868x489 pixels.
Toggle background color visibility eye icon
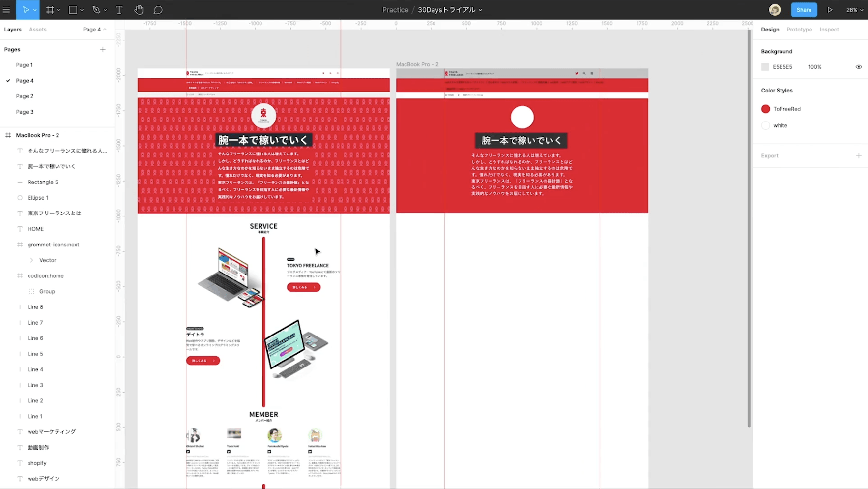(x=858, y=67)
